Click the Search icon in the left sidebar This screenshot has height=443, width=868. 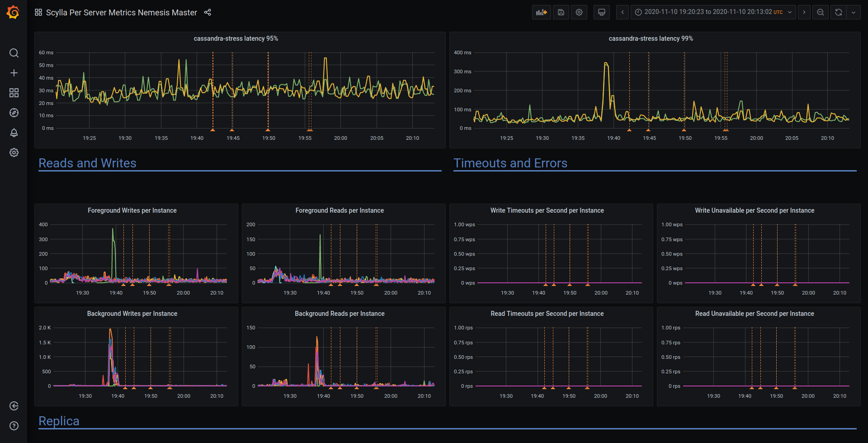click(14, 53)
